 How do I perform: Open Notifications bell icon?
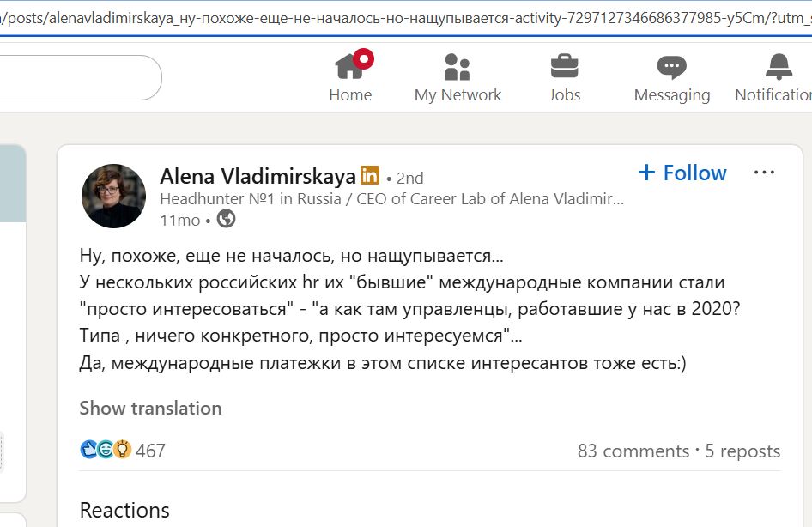click(x=779, y=67)
